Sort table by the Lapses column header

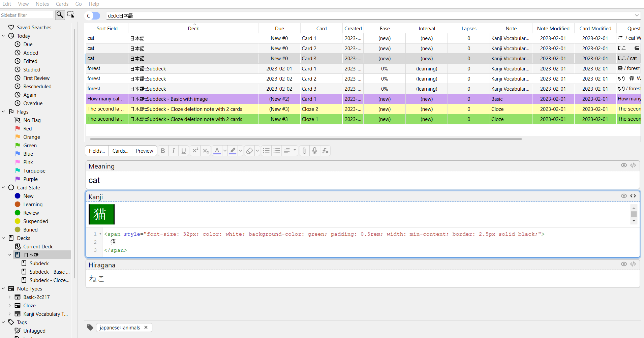click(469, 29)
